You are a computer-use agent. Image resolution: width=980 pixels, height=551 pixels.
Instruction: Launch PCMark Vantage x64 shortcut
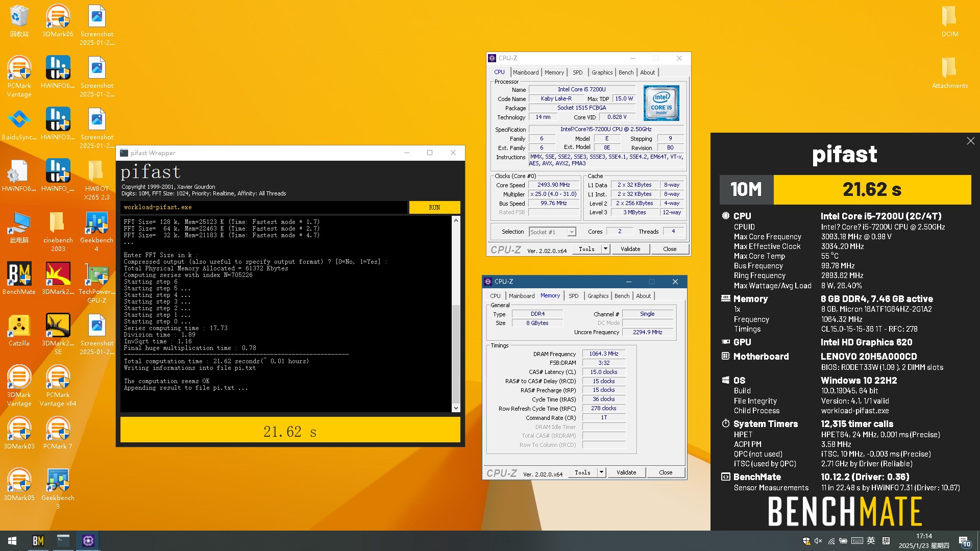click(58, 386)
